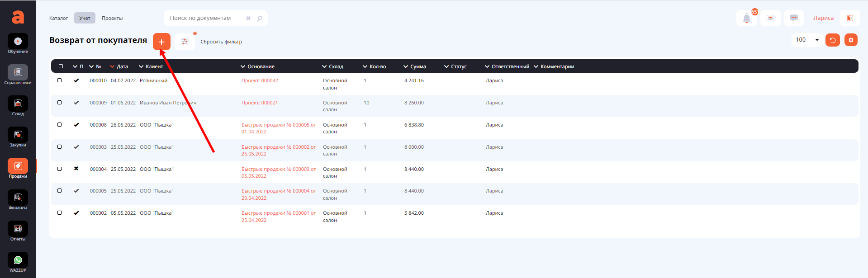Toggle the select-all checkbox in table header
868x278 pixels.
[x=61, y=66]
